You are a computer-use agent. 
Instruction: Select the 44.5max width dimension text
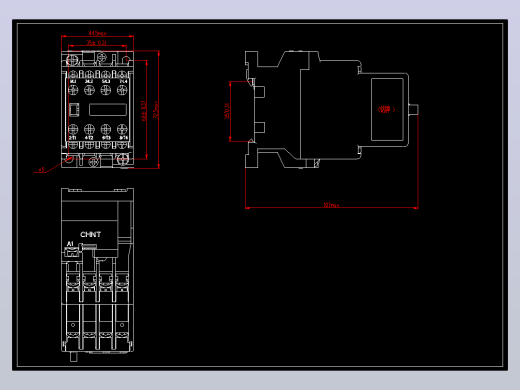[x=97, y=33]
